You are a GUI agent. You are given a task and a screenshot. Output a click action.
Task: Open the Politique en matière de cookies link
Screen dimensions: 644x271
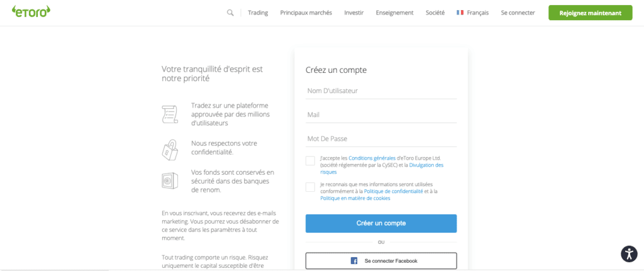(x=355, y=198)
